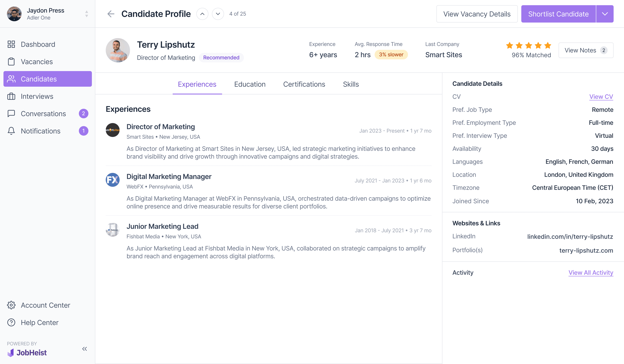Open the Interviews briefcase icon
The image size is (624, 364).
[x=11, y=96]
